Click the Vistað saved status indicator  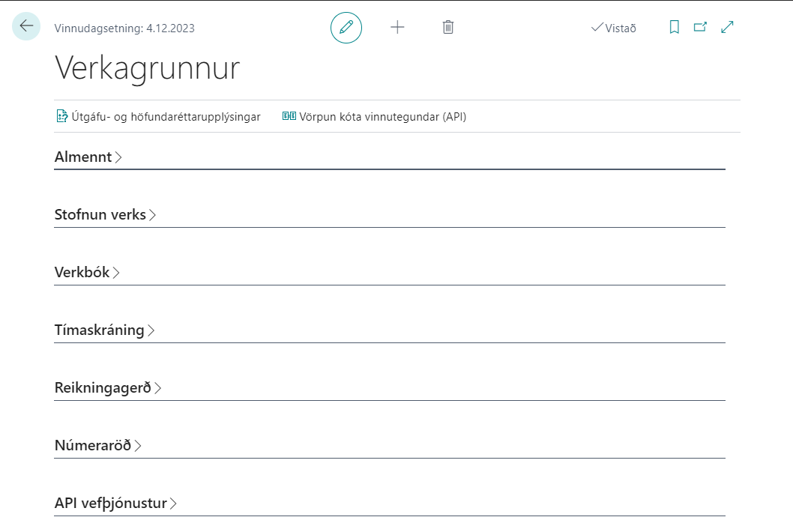pyautogui.click(x=614, y=28)
